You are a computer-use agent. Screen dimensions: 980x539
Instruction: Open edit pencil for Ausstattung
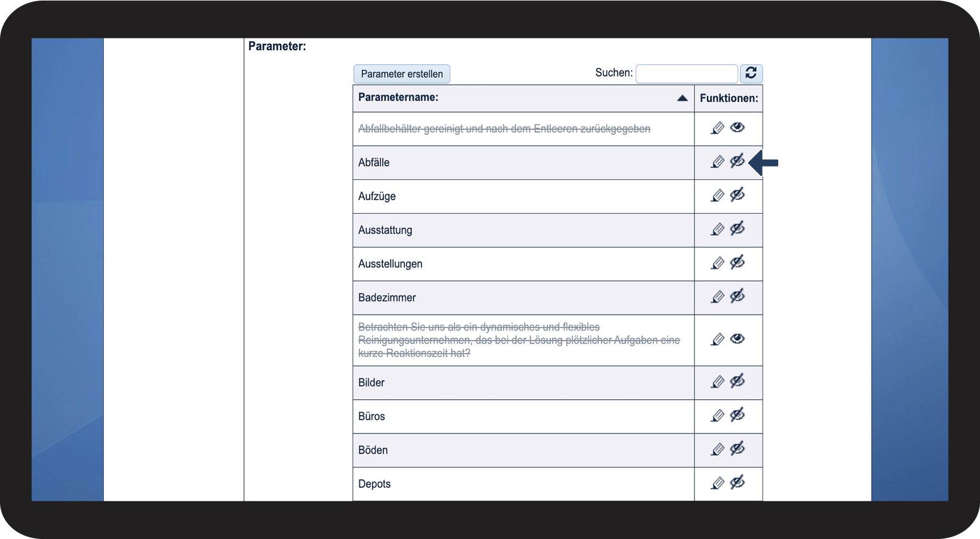[x=717, y=230]
